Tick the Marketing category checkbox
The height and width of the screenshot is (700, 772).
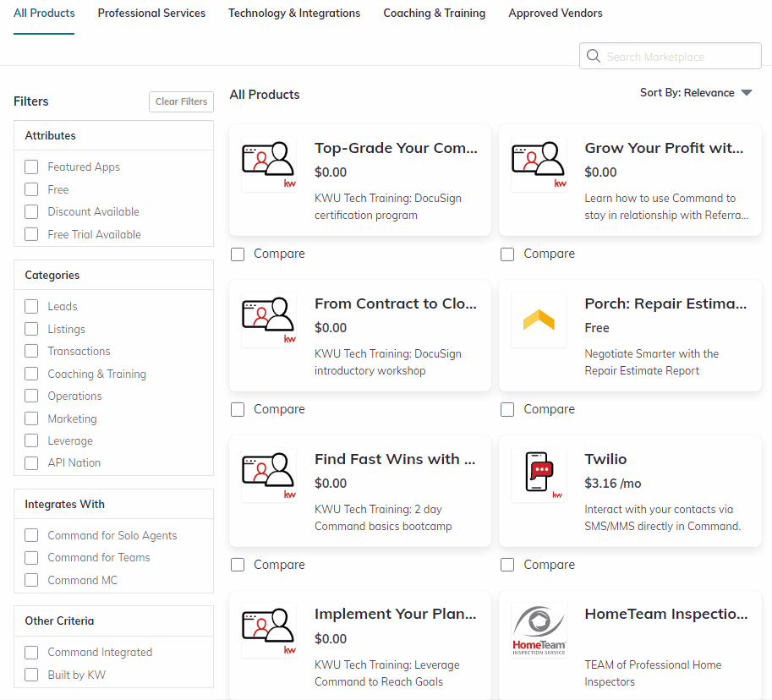pos(31,418)
